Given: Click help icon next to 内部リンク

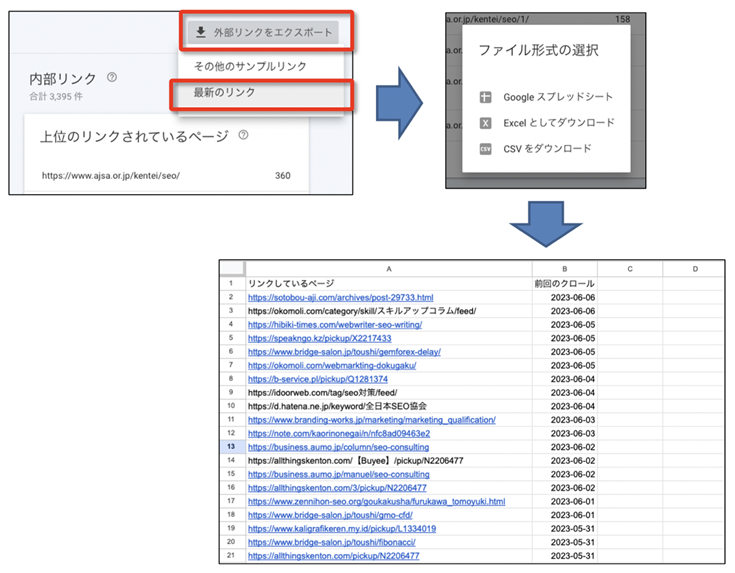Looking at the screenshot, I should 112,77.
